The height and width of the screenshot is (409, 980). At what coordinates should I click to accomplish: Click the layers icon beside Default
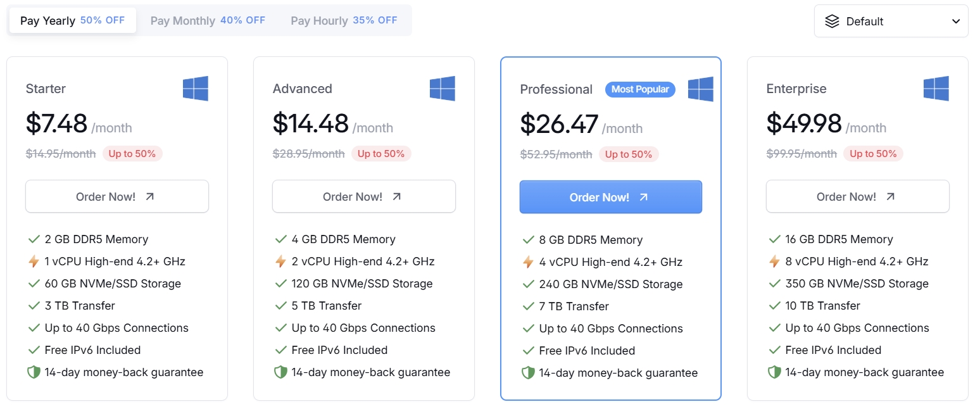832,22
